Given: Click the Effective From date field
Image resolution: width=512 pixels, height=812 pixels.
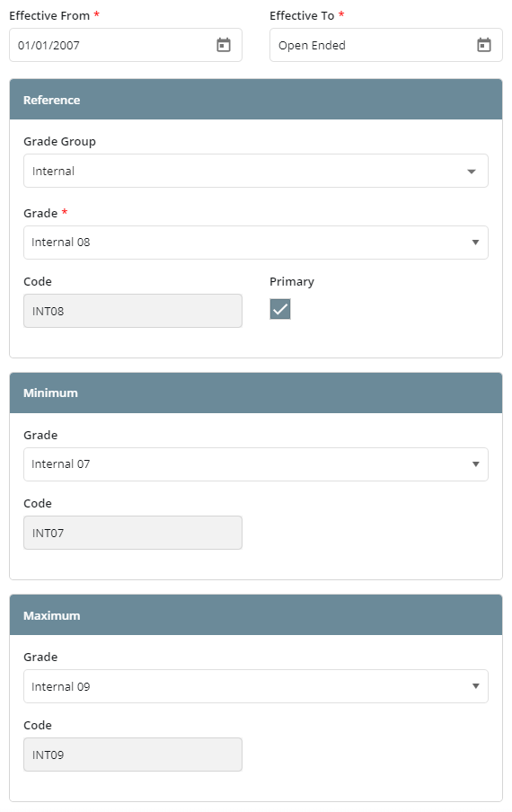Looking at the screenshot, I should [125, 45].
